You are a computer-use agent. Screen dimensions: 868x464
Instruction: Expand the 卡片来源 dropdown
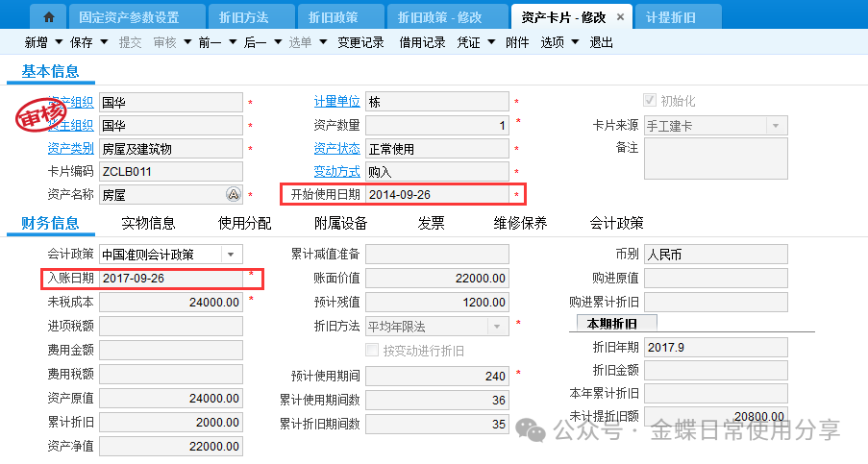pyautogui.click(x=775, y=126)
